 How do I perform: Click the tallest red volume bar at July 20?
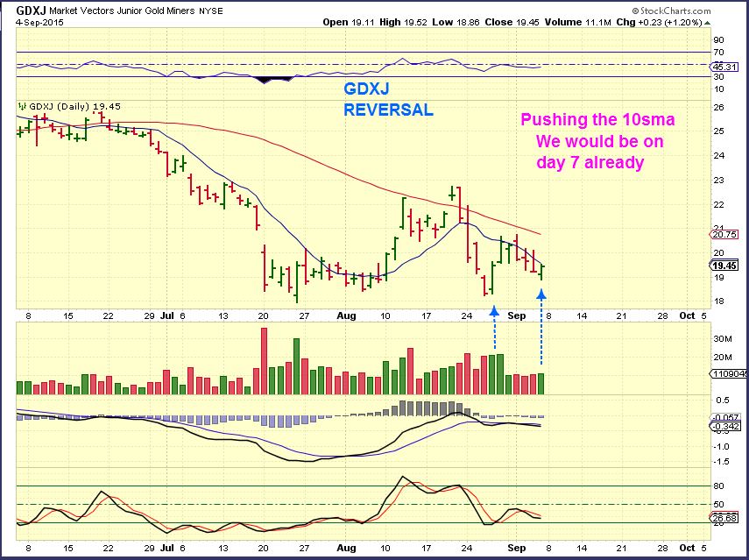coord(265,361)
